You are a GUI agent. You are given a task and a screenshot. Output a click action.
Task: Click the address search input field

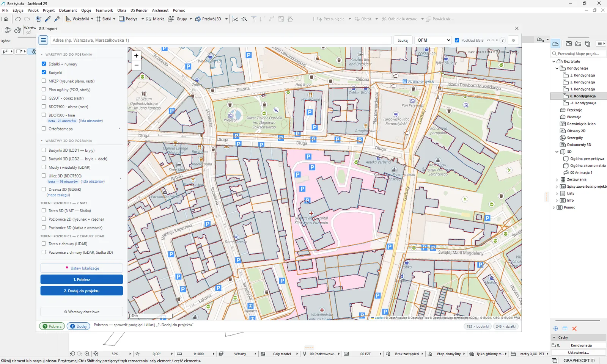point(220,40)
